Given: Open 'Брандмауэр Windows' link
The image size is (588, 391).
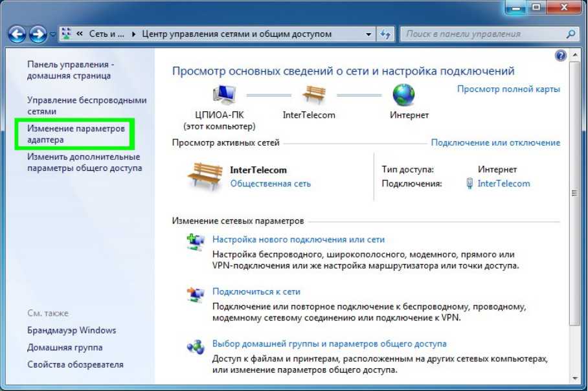Looking at the screenshot, I should pyautogui.click(x=72, y=330).
